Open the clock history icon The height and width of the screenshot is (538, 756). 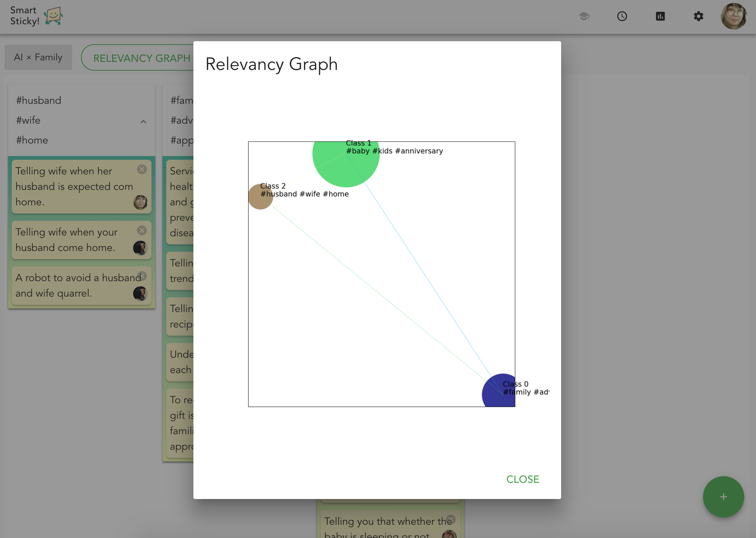pyautogui.click(x=622, y=16)
